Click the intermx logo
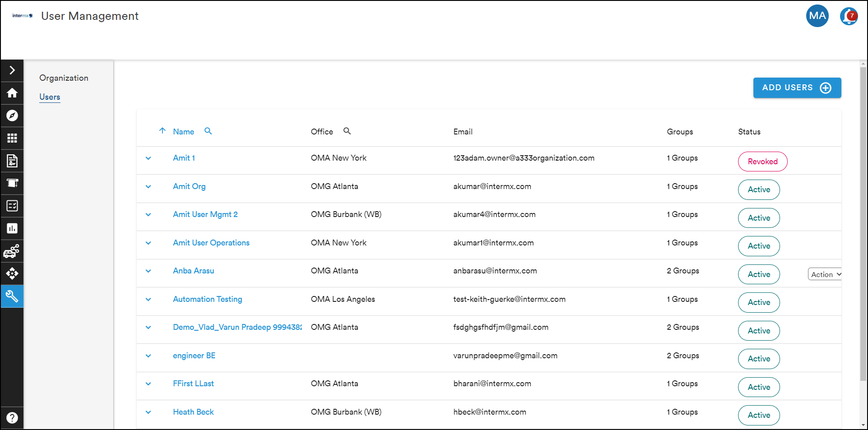 pos(22,16)
